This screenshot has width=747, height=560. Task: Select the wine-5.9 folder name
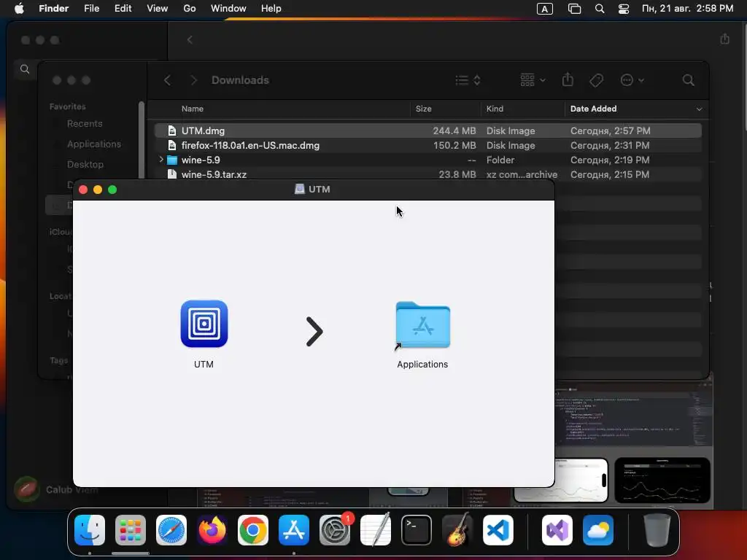point(201,160)
